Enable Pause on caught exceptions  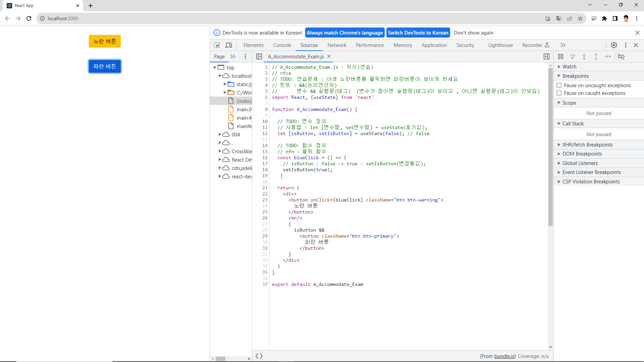coord(559,93)
